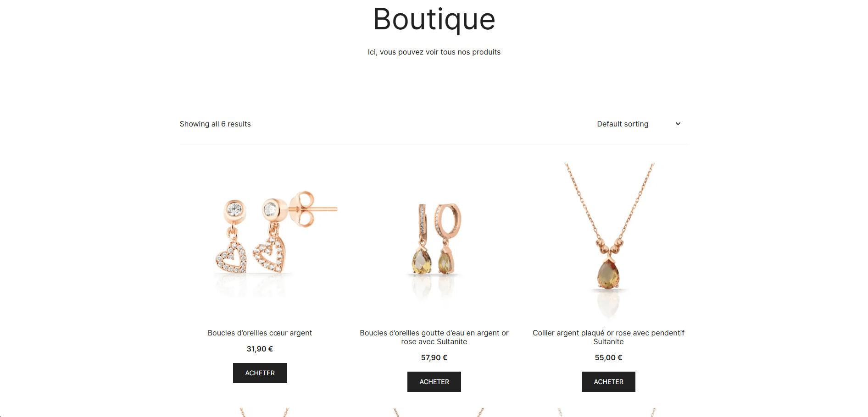Open Boucles d'oreilles goutte d'eau title link
The height and width of the screenshot is (417, 868).
434,337
